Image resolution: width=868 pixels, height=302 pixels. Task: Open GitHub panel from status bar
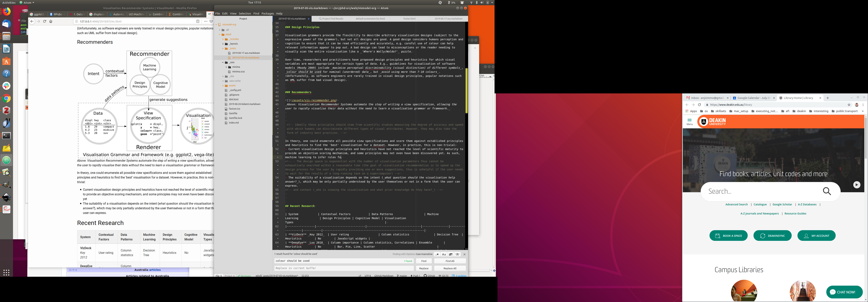(x=429, y=275)
